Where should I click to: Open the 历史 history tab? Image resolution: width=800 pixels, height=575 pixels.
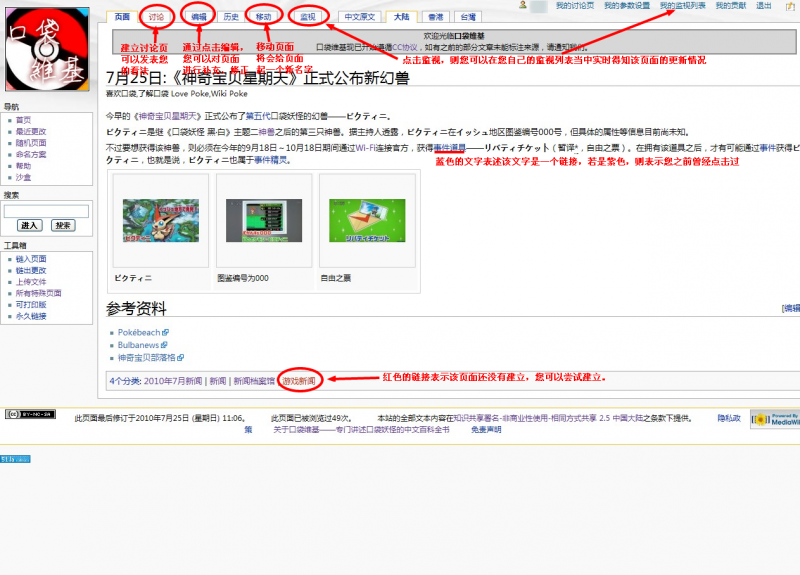[231, 17]
